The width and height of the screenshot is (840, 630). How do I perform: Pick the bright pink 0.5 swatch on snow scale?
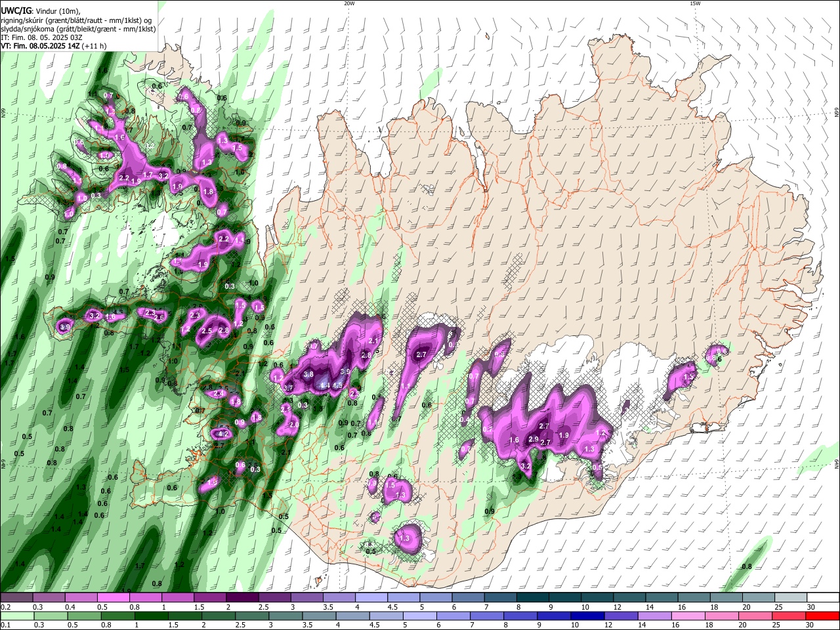point(112,598)
